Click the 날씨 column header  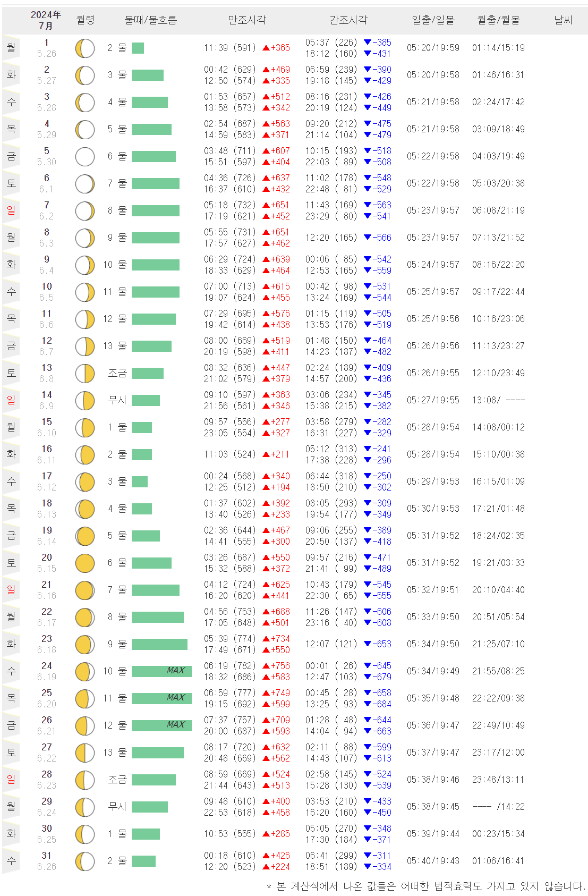563,20
